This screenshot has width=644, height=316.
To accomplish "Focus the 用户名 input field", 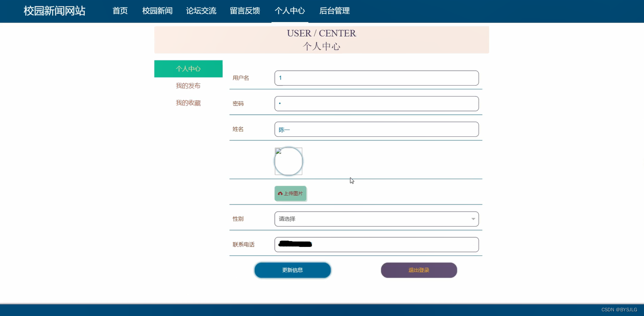I will click(376, 78).
